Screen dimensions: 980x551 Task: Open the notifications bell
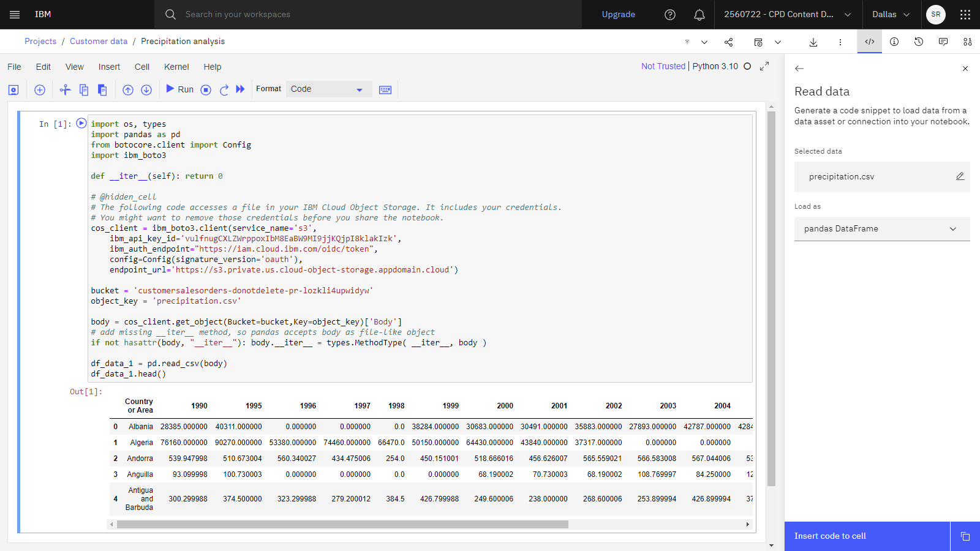699,14
